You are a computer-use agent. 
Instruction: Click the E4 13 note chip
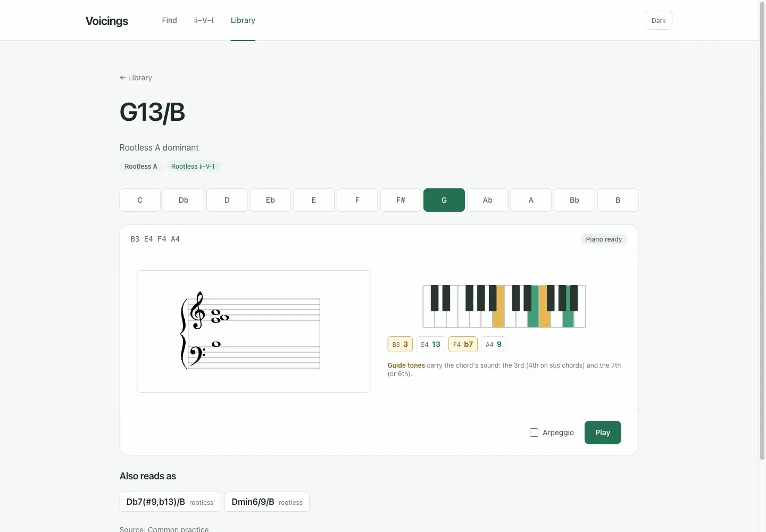click(x=430, y=344)
